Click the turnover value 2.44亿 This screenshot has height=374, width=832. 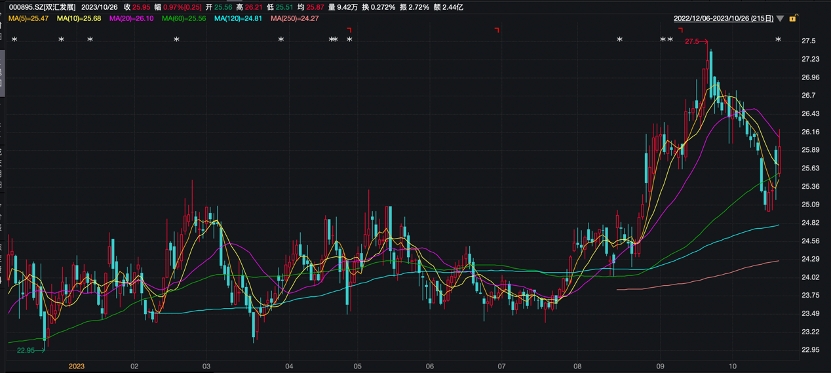tap(452, 8)
